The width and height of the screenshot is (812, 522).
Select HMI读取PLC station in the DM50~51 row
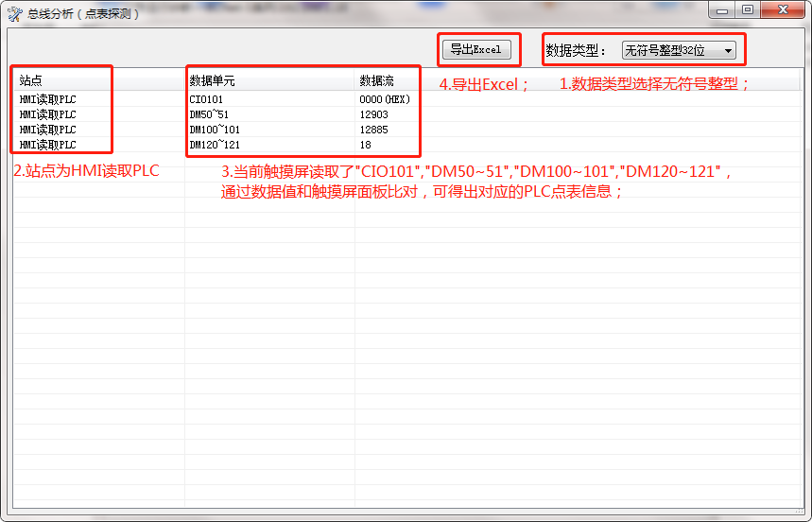point(47,114)
